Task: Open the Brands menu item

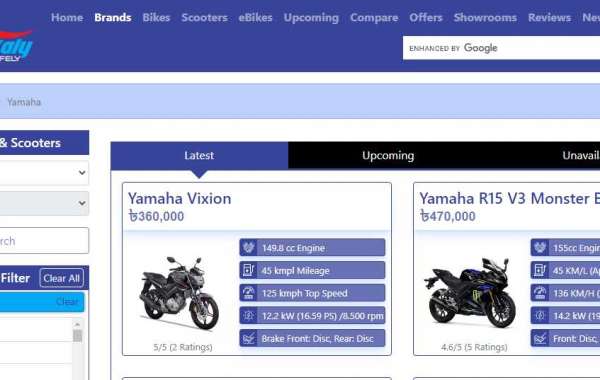Action: pyautogui.click(x=113, y=18)
